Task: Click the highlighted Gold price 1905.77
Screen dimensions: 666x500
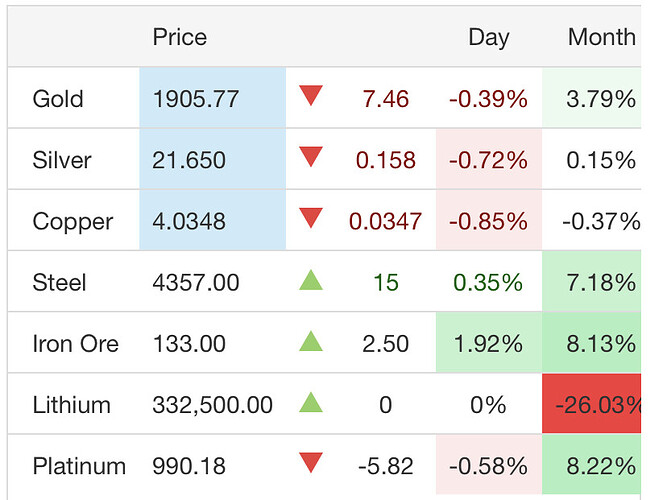Action: (x=196, y=99)
